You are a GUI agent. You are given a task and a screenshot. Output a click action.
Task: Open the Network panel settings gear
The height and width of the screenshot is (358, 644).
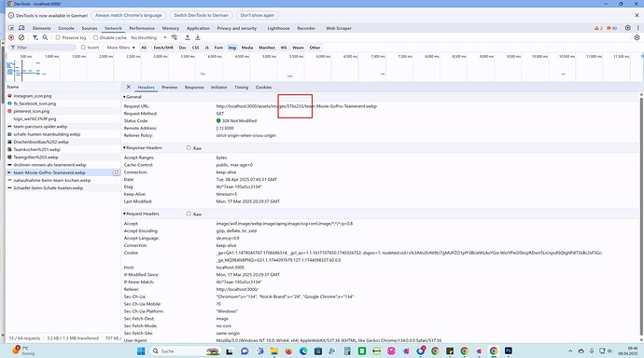click(x=637, y=37)
